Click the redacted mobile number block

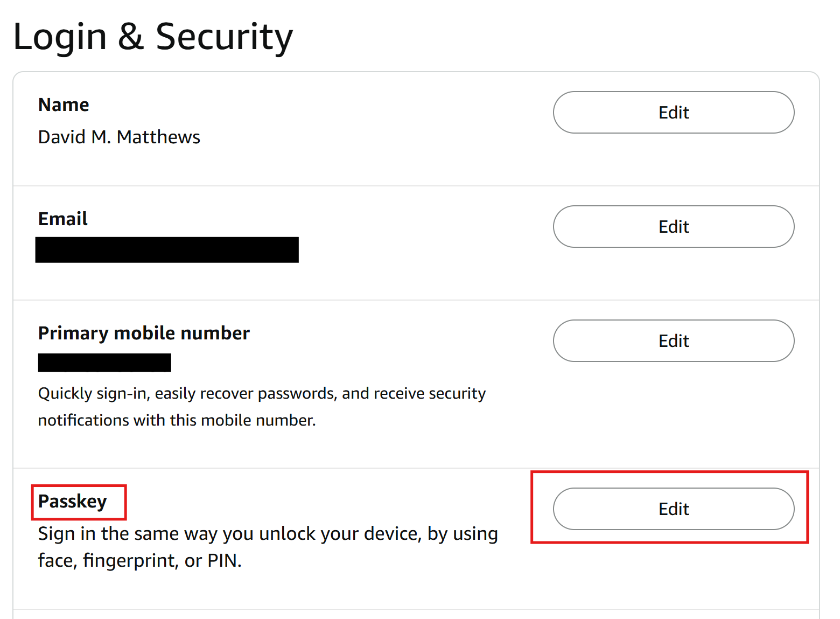tap(104, 363)
